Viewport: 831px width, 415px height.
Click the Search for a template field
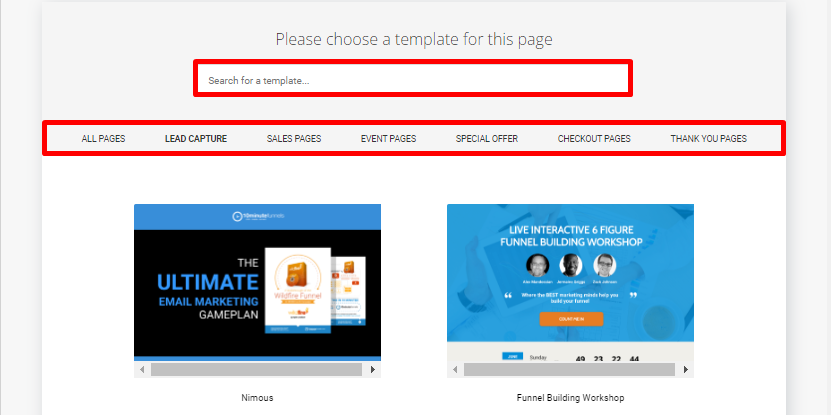pyautogui.click(x=413, y=81)
